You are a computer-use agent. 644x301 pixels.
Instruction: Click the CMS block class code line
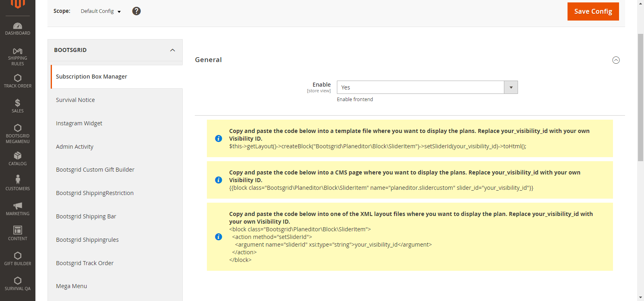pyautogui.click(x=381, y=188)
